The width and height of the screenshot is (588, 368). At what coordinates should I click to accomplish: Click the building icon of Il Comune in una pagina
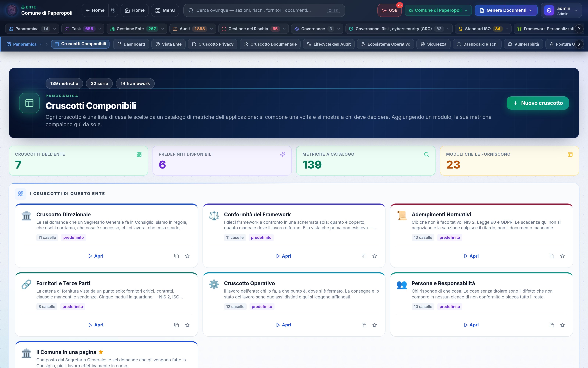click(x=26, y=353)
